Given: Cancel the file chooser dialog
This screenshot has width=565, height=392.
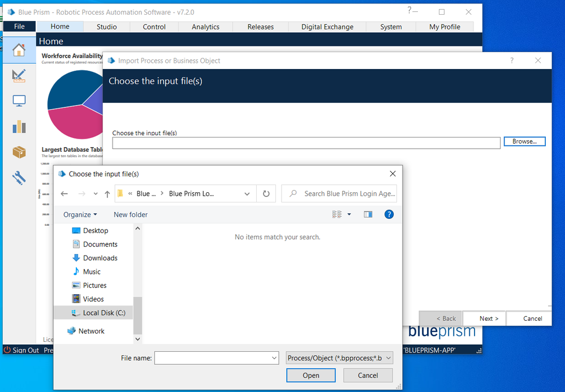Looking at the screenshot, I should click(x=368, y=376).
